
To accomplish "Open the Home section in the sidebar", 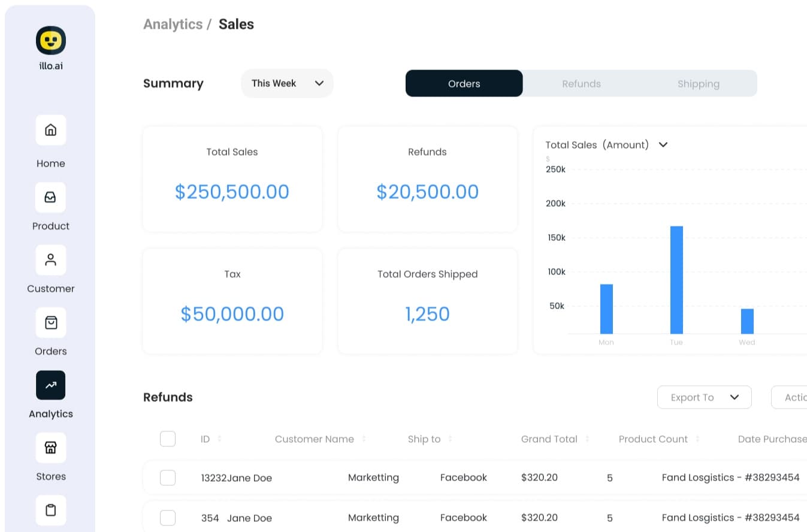I will (50, 130).
